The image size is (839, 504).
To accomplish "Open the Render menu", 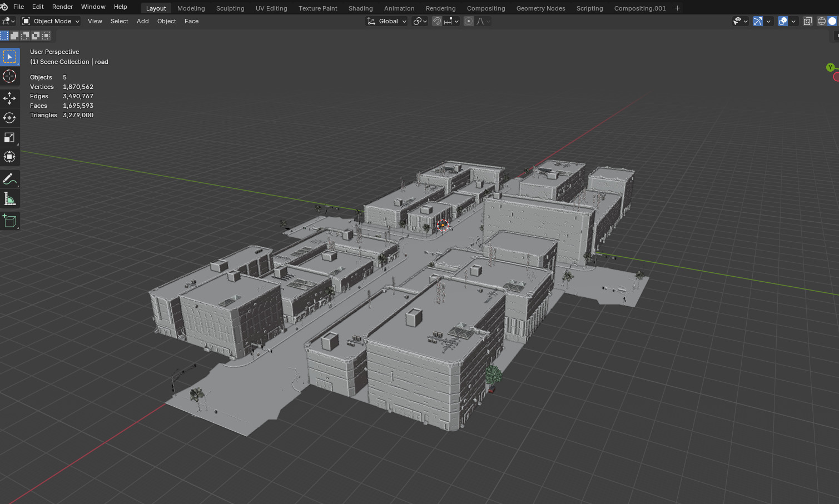I will tap(62, 7).
